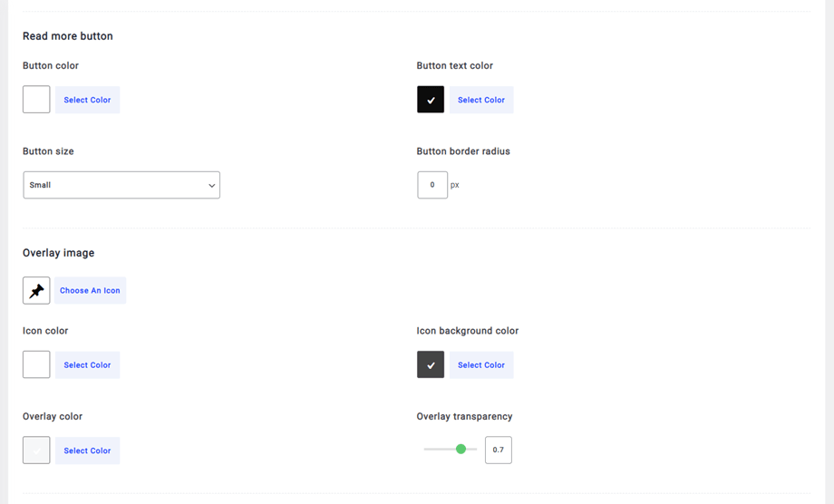Select Color for Icon color
The width and height of the screenshot is (834, 504).
coord(87,364)
